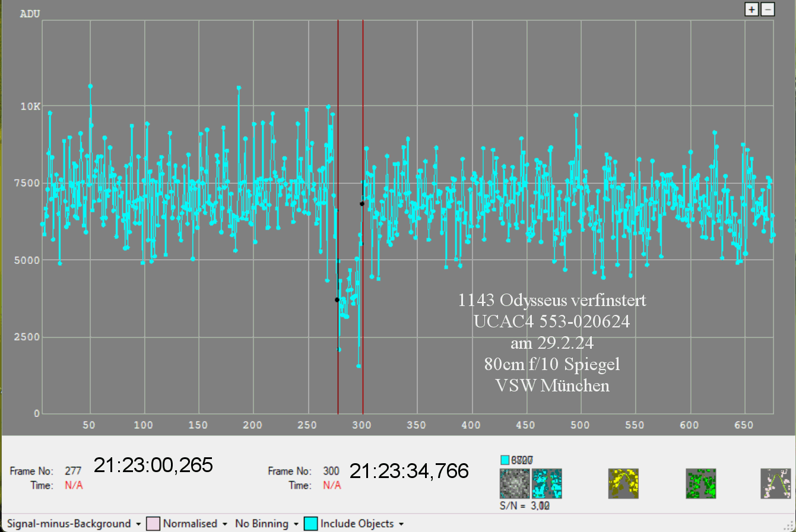Select the gray star image thumbnail
The height and width of the screenshot is (532, 796).
[514, 483]
